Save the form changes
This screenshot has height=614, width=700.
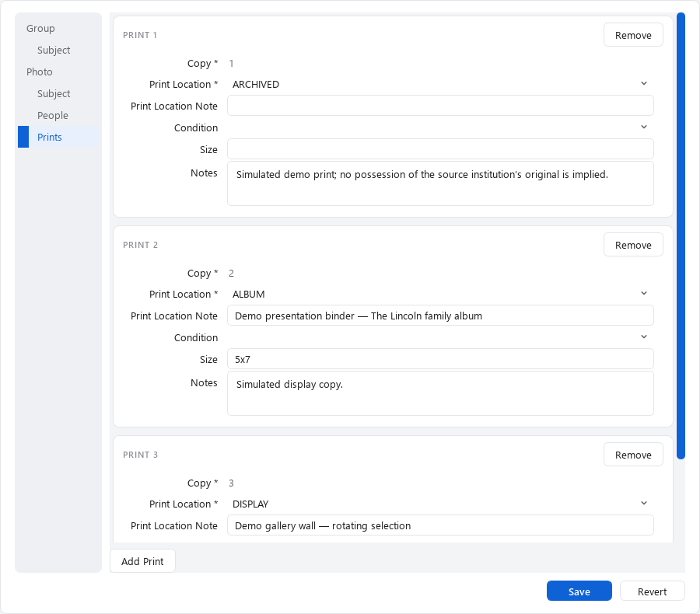pyautogui.click(x=579, y=591)
